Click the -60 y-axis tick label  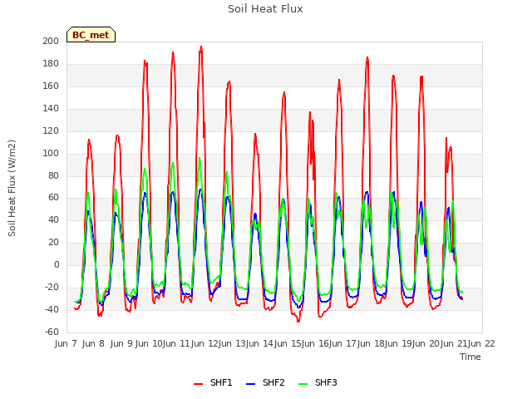pos(52,332)
